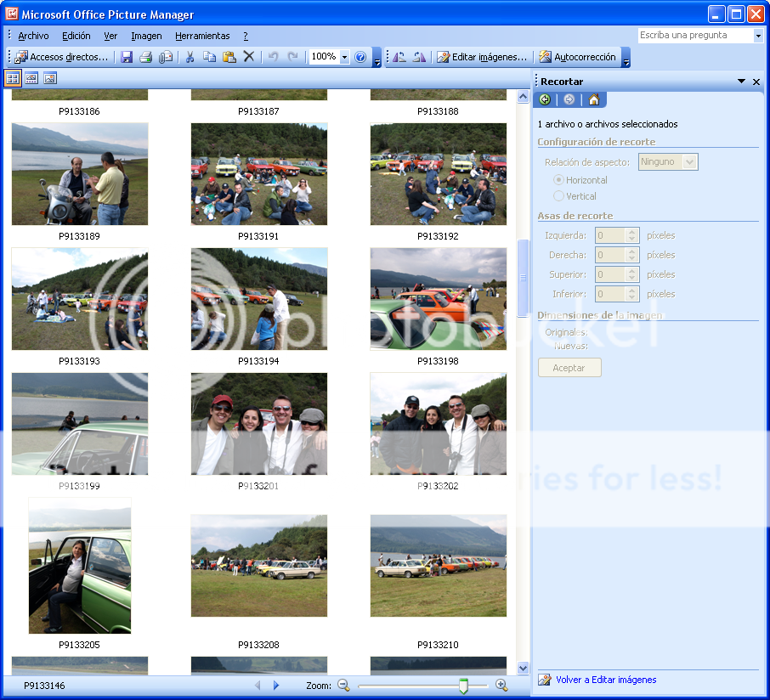Open Help with the question mark icon
Image resolution: width=770 pixels, height=700 pixels.
point(360,57)
